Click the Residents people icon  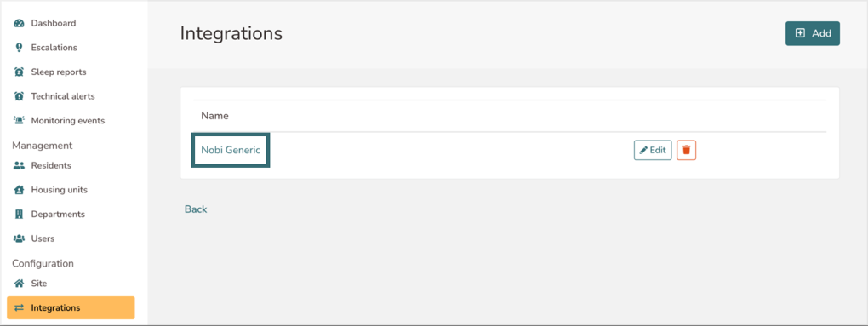20,165
